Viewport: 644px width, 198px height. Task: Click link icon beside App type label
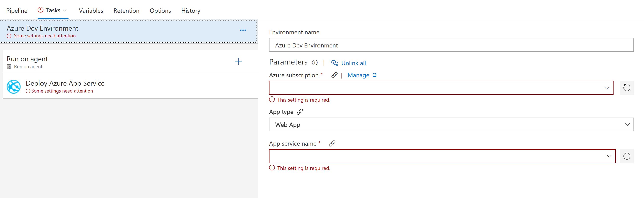300,112
